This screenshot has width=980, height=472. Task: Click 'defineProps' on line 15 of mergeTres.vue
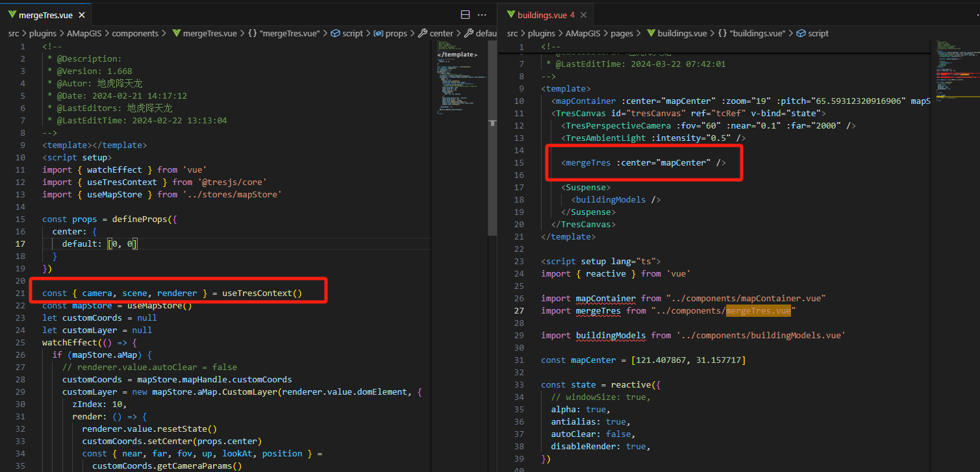[x=140, y=219]
